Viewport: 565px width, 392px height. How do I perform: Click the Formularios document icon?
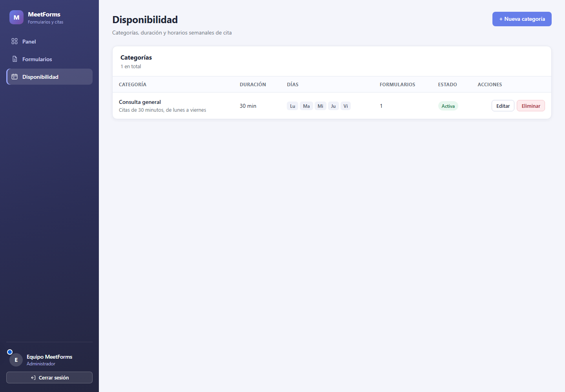pos(15,59)
